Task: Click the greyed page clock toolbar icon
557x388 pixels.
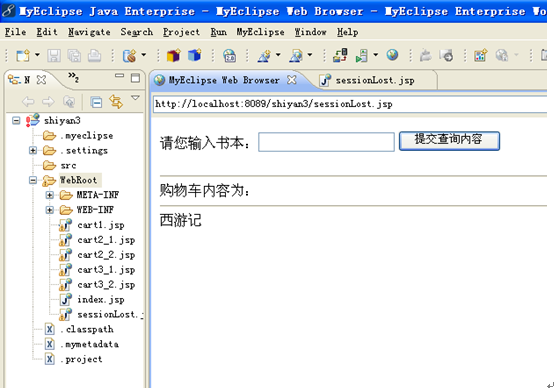Action: [x=446, y=55]
